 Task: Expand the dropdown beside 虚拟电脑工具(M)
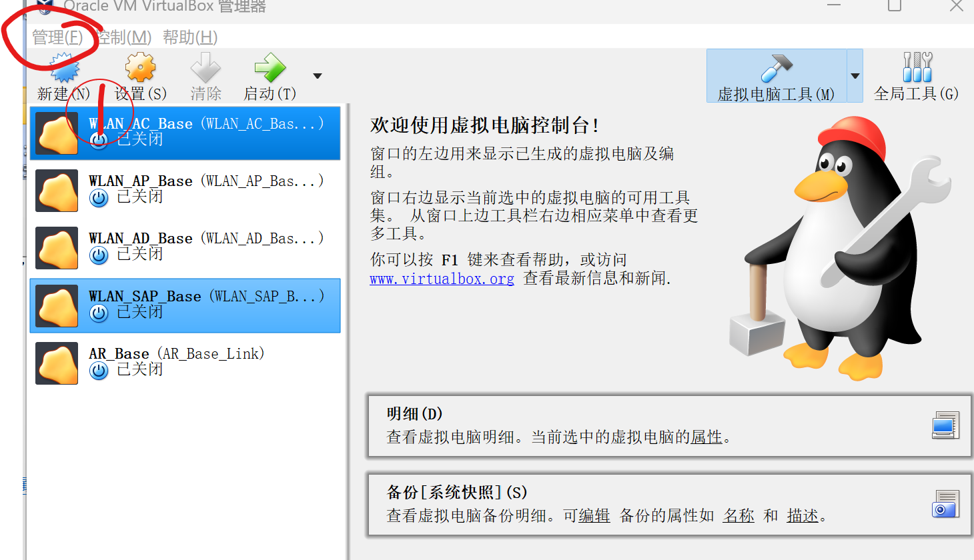point(855,76)
